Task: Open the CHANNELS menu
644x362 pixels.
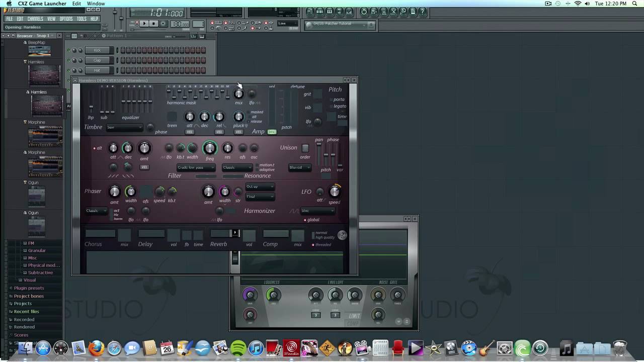Action: point(35,19)
